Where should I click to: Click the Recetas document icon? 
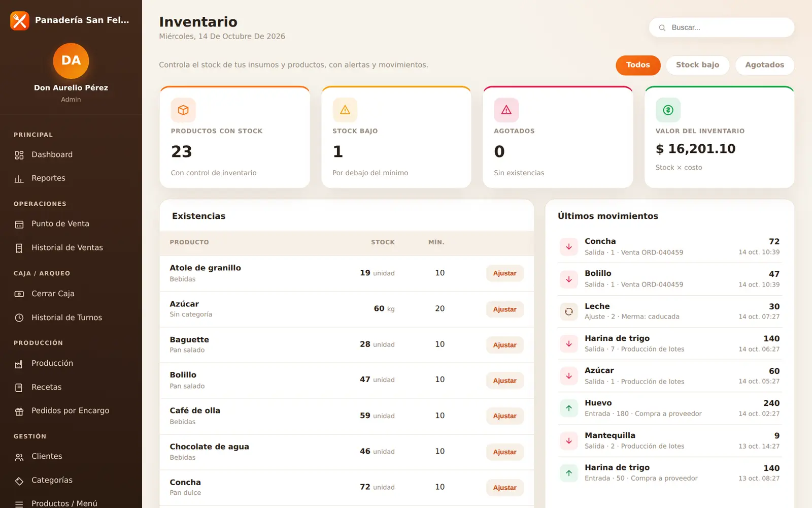pyautogui.click(x=19, y=388)
